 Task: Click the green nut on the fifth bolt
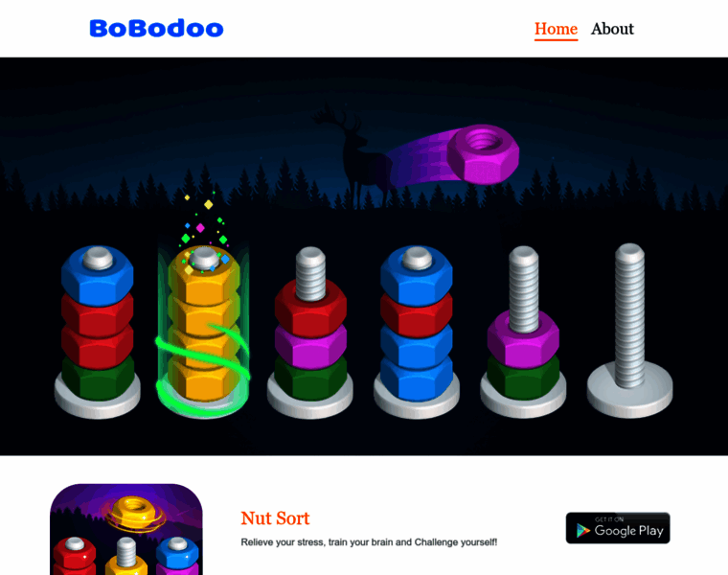[523, 379]
